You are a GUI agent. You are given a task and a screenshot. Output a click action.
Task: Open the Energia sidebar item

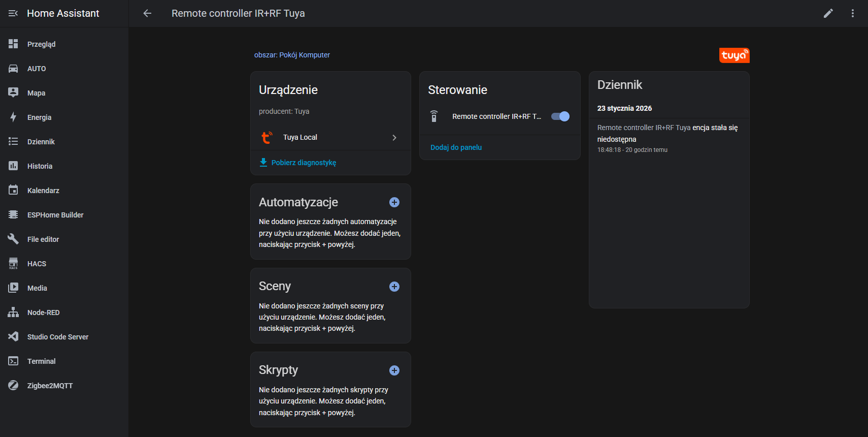(40, 117)
